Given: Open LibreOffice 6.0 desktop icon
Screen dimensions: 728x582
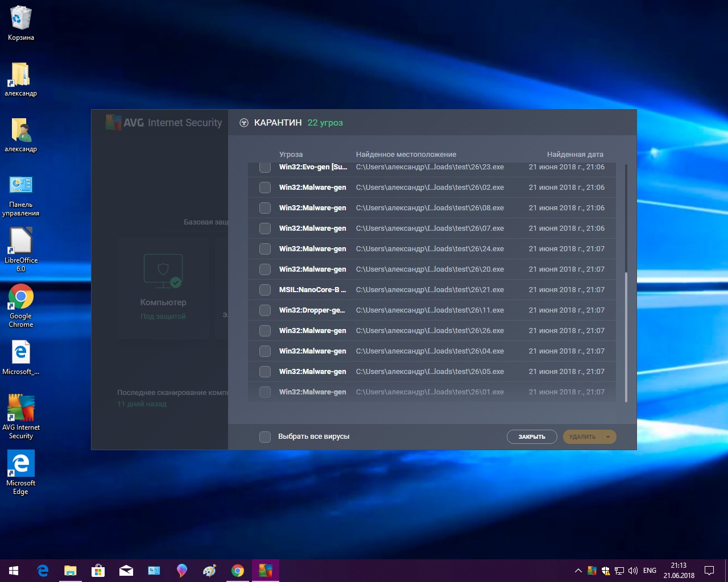Looking at the screenshot, I should 21,242.
